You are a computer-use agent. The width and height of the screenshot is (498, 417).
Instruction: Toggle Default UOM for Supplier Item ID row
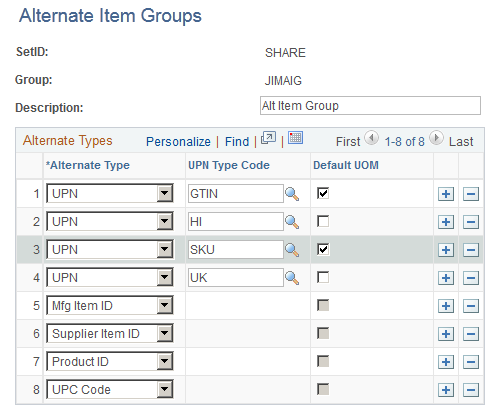click(323, 333)
